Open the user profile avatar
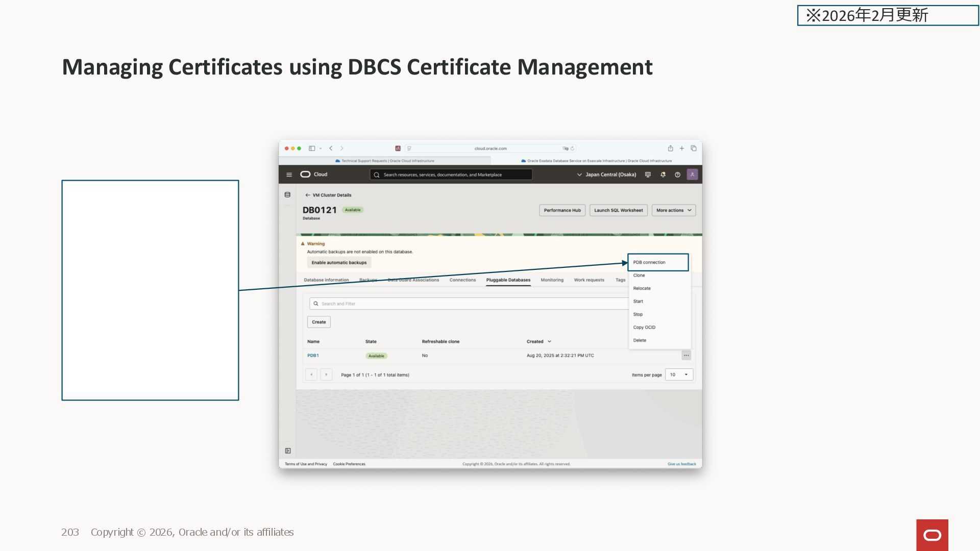Image resolution: width=980 pixels, height=551 pixels. coord(692,174)
